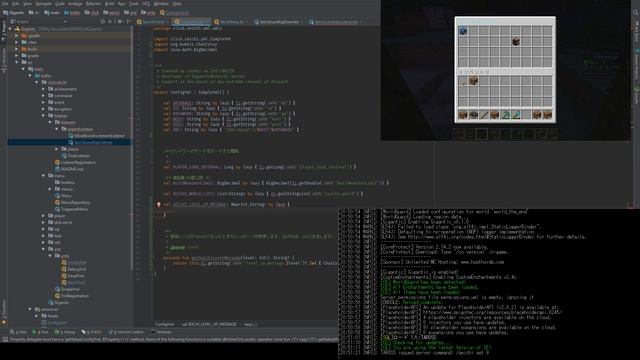
Task: Click the tool windows toggle icon in status bar
Action: coord(5,340)
